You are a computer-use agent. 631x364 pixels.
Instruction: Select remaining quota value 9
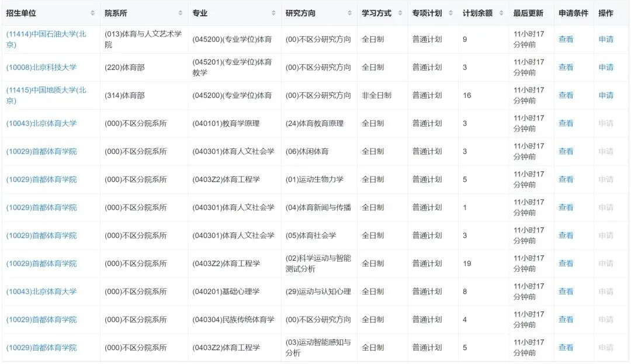pos(465,39)
